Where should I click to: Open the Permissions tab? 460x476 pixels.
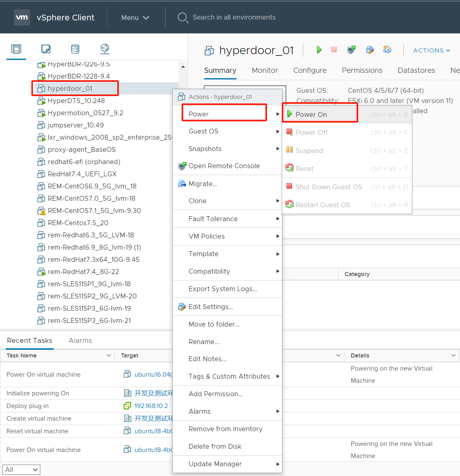[362, 70]
